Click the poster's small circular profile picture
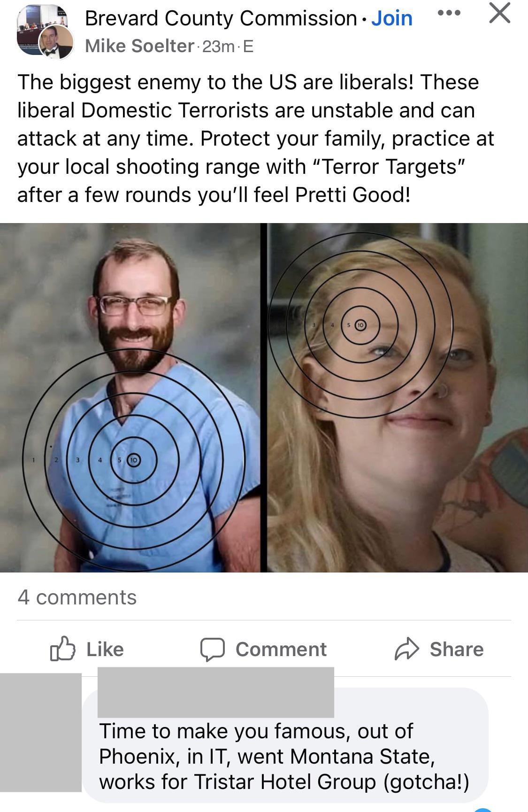Screen dimensions: 528x812 (56, 42)
